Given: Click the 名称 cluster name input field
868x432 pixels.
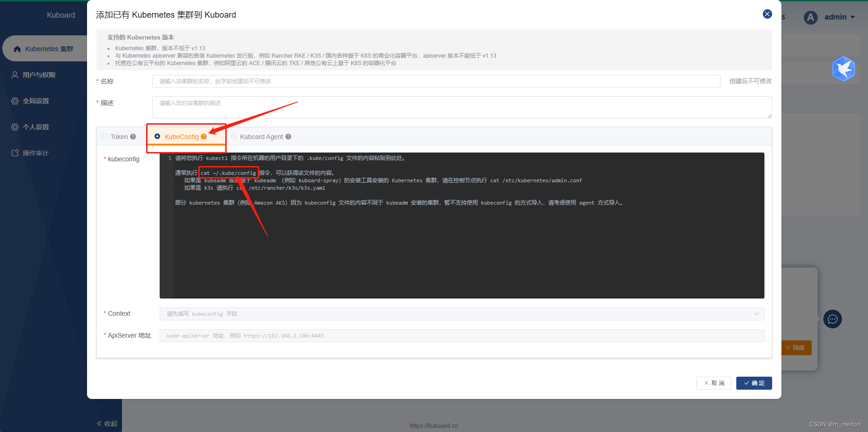Looking at the screenshot, I should 436,81.
